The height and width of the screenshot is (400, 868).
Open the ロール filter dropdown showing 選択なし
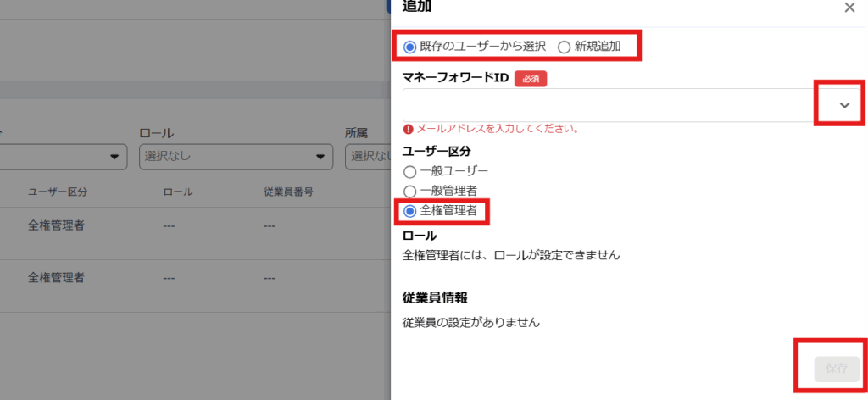coord(236,157)
